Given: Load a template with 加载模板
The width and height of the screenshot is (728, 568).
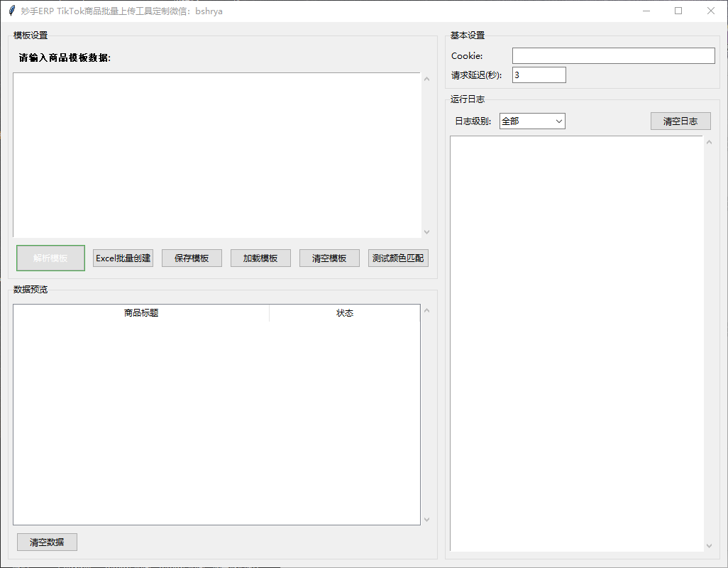Looking at the screenshot, I should click(x=260, y=258).
